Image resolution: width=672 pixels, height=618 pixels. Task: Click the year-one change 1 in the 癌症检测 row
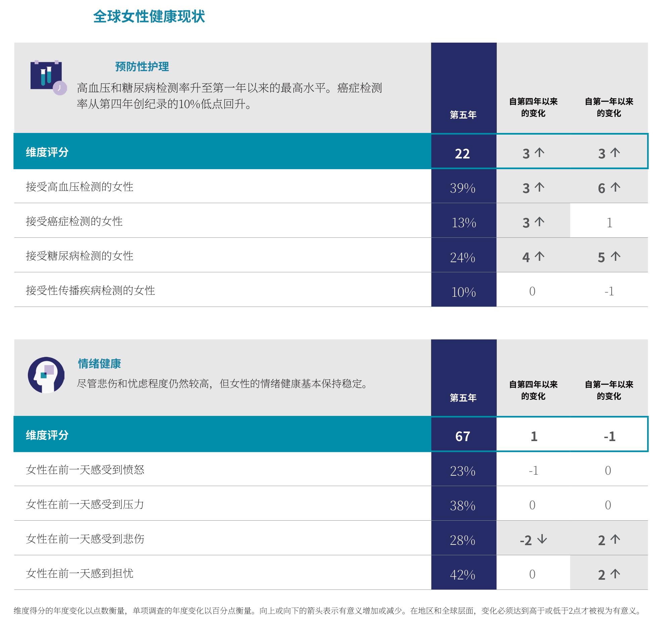pyautogui.click(x=609, y=223)
